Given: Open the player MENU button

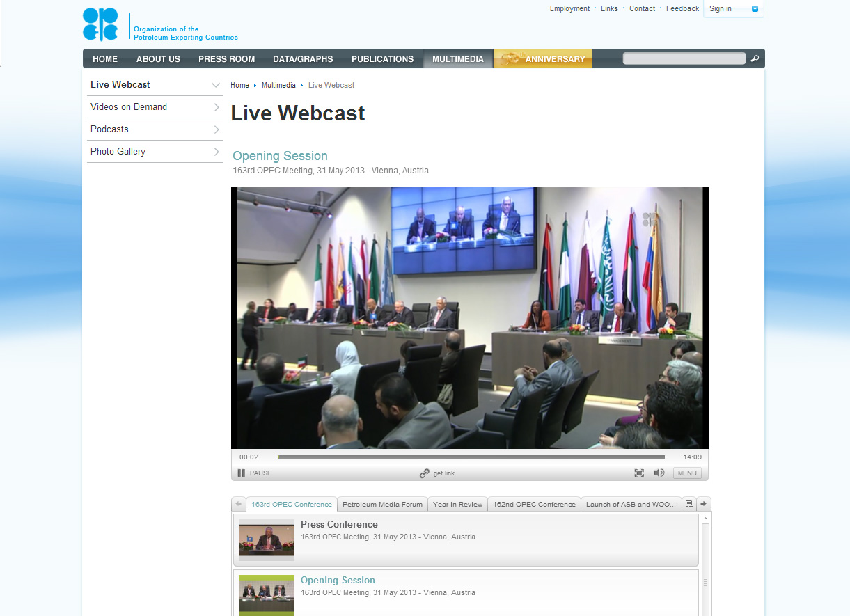Looking at the screenshot, I should click(687, 473).
